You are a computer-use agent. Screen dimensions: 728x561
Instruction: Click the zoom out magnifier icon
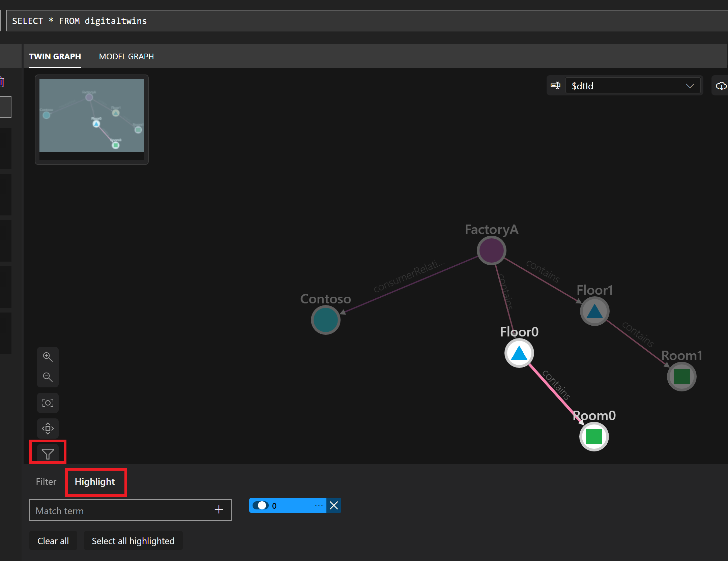(48, 377)
